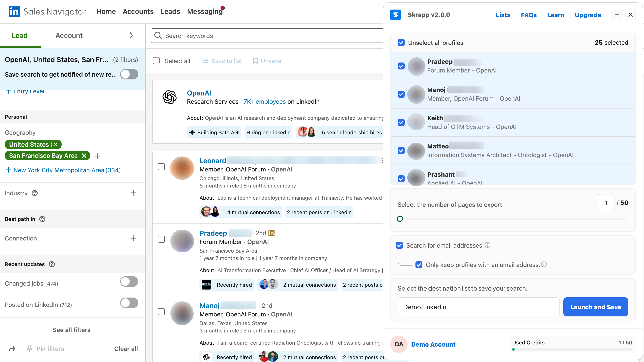Click the pages number input box
This screenshot has height=362, width=644.
[606, 203]
